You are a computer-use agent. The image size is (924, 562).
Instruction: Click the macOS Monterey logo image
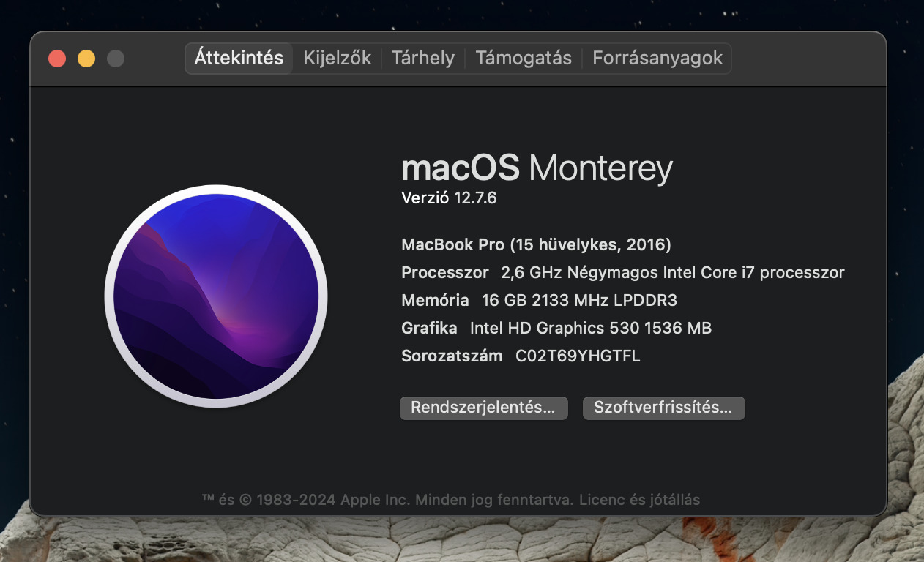[x=216, y=296]
